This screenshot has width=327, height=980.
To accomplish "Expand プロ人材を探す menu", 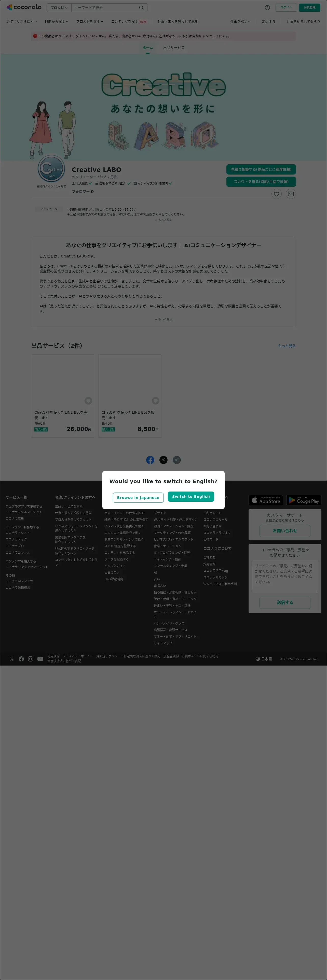I will coord(90,22).
